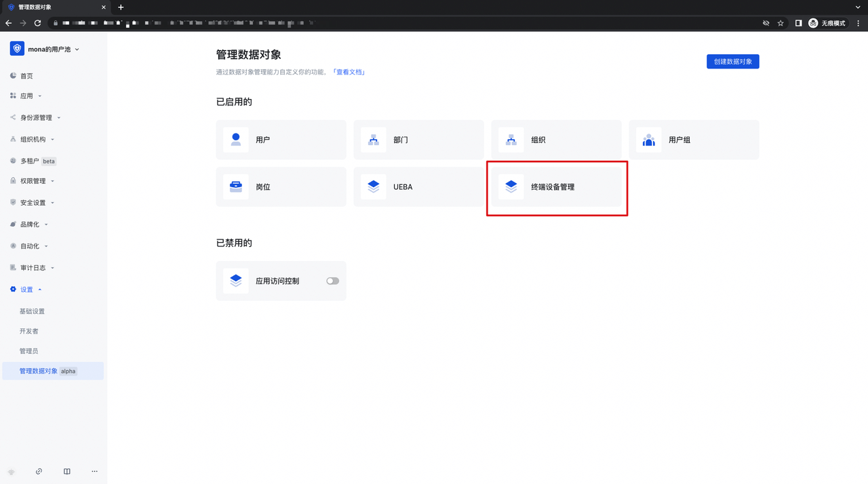Viewport: 868px width, 484px height.
Task: Go to 首页 in the sidebar
Action: [x=26, y=76]
